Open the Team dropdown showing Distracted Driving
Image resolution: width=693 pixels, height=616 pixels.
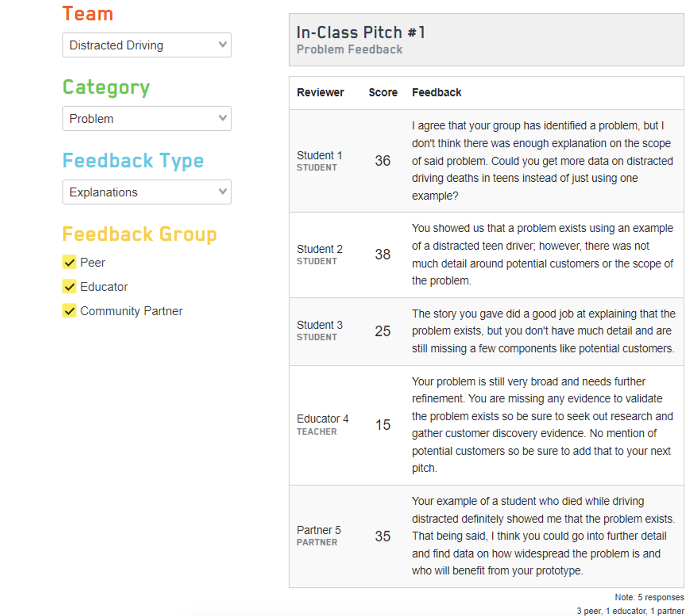(147, 45)
